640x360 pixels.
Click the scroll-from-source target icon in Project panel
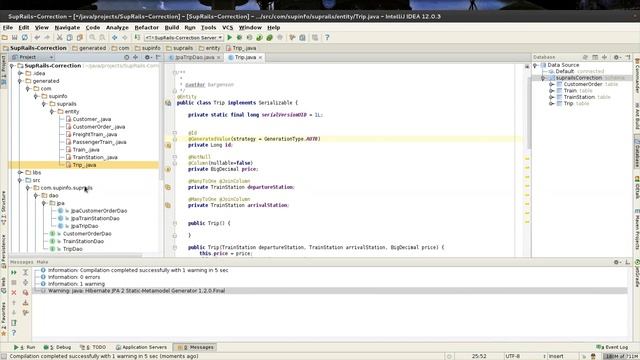coord(127,58)
